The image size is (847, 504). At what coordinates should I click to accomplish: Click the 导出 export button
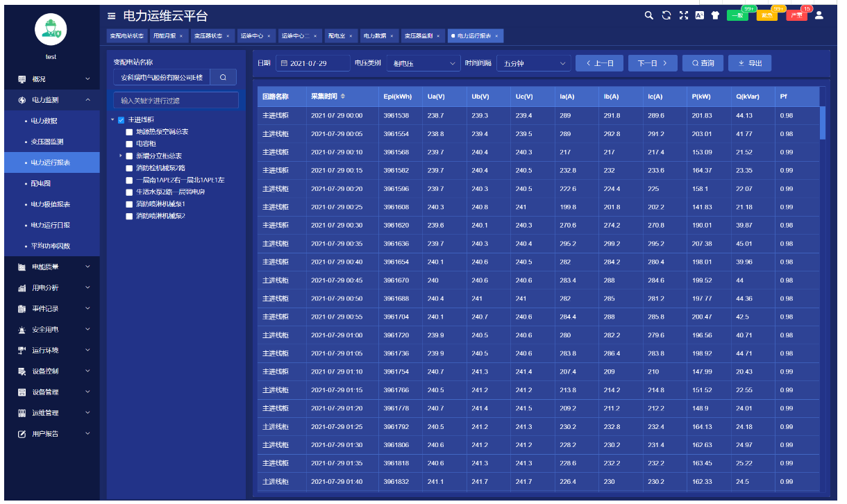(750, 63)
